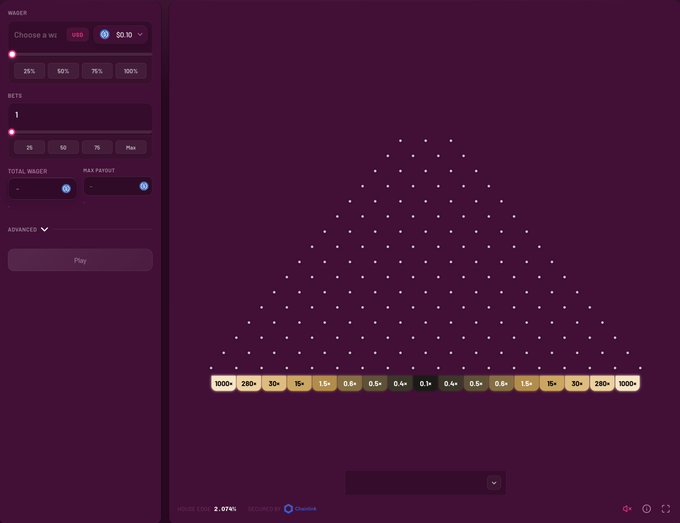Set number of bets to 50
680x523 pixels.
coord(63,147)
